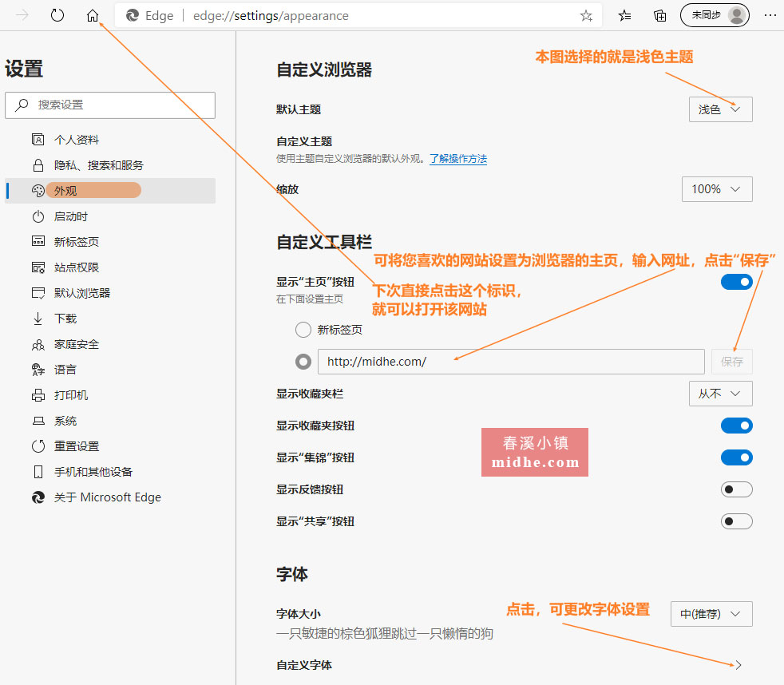Click the 个人资料 profile icon

click(x=38, y=140)
